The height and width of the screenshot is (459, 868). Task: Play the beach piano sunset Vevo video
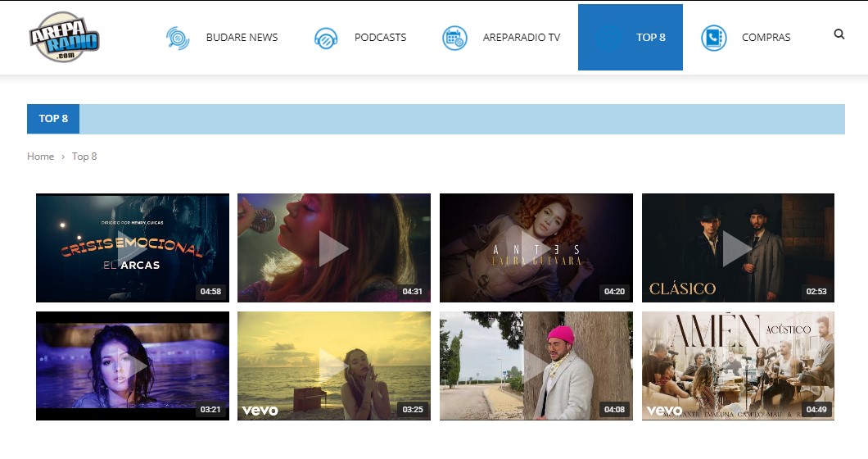334,366
